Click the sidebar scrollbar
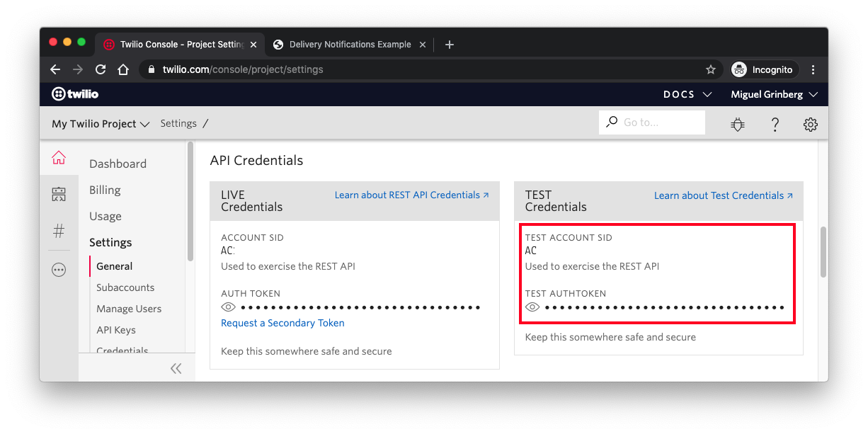The width and height of the screenshot is (868, 434). [x=190, y=201]
